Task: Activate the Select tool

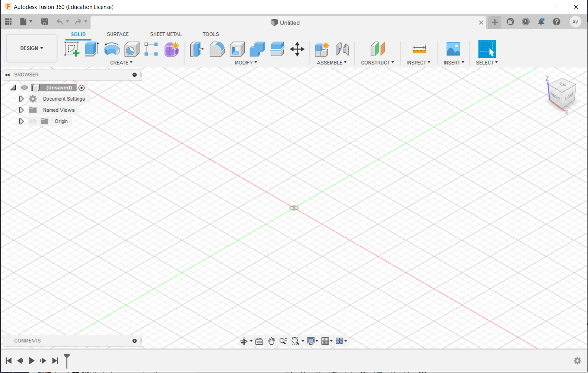Action: [487, 49]
